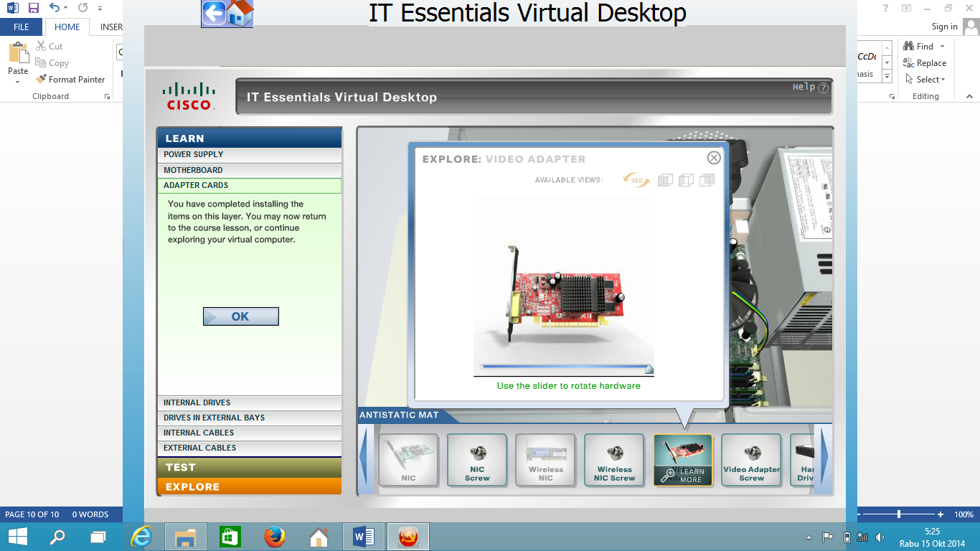Select the 360 rotation view icon
This screenshot has width=980, height=551.
click(636, 180)
